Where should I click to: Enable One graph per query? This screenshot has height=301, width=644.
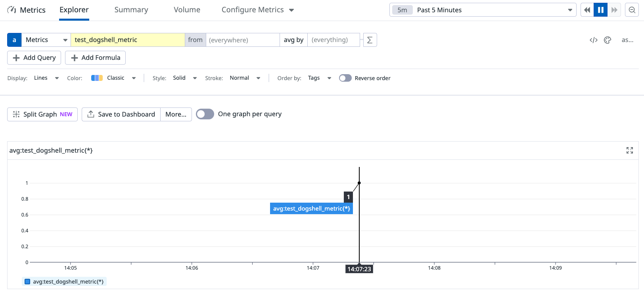click(x=205, y=114)
